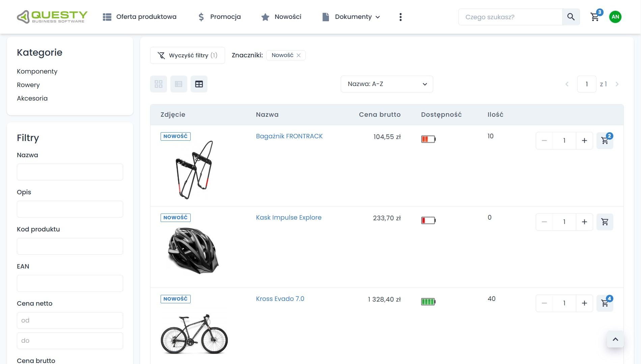Click the magnifier search button
The width and height of the screenshot is (641, 364).
pos(571,17)
